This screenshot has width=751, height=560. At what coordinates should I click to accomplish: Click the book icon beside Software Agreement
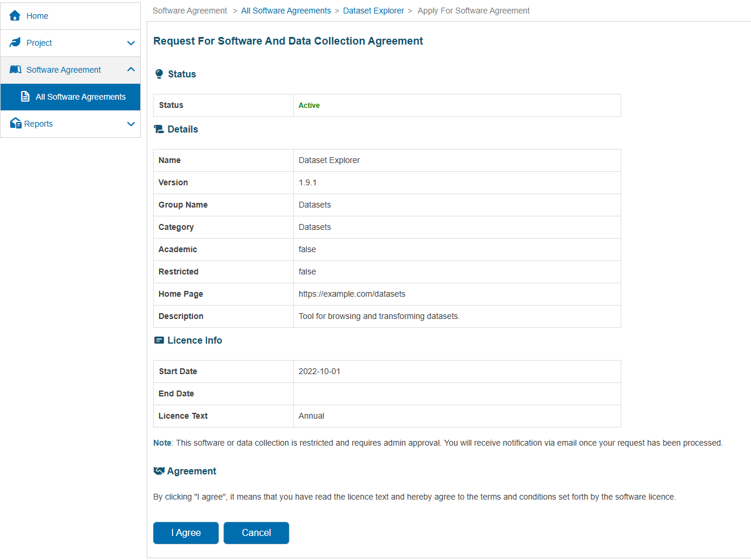[15, 70]
